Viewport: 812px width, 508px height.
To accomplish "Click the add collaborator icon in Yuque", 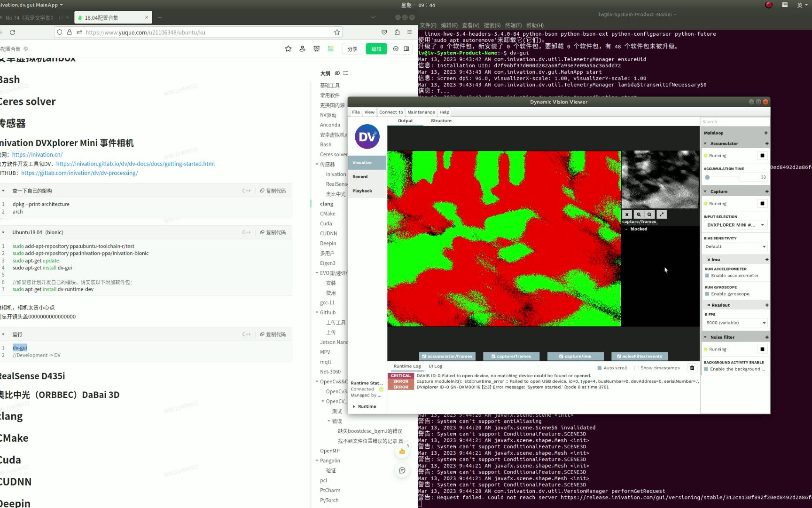I will pos(302,49).
